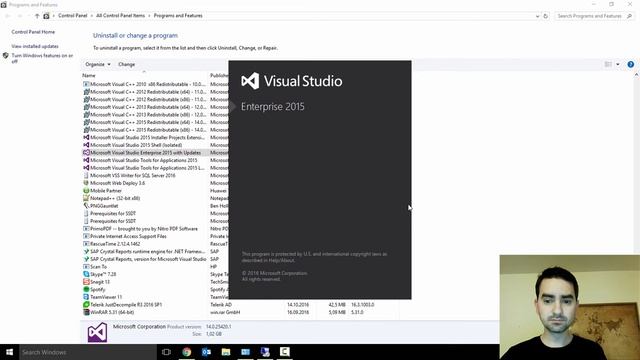Click WinRAR version 5.31.0 cell

(357, 312)
